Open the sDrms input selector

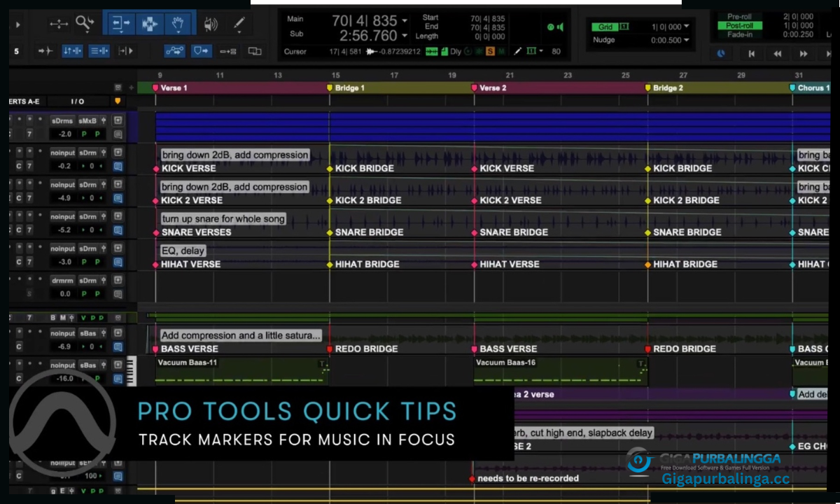point(62,121)
